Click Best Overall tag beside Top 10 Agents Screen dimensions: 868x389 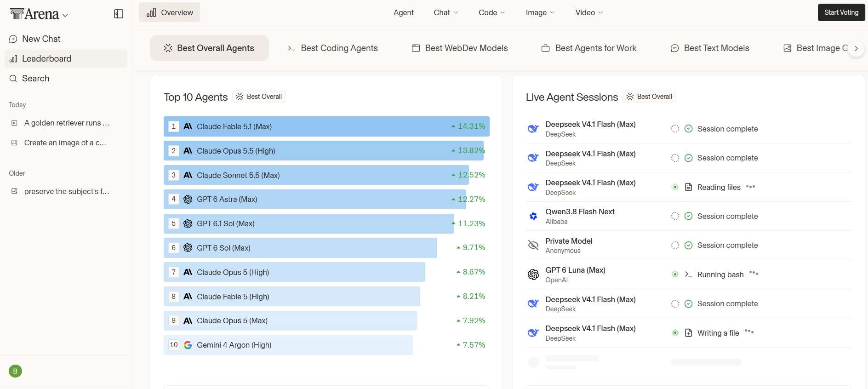click(259, 97)
